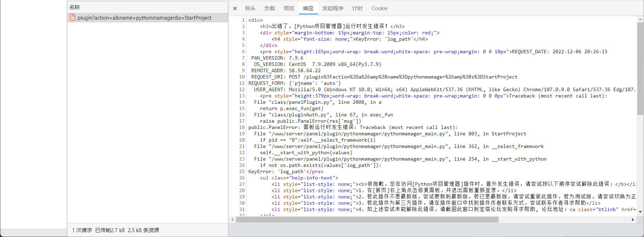Click the line with KeyError: 'log_path' h4
This screenshot has width=644, height=237.
[x=349, y=39]
